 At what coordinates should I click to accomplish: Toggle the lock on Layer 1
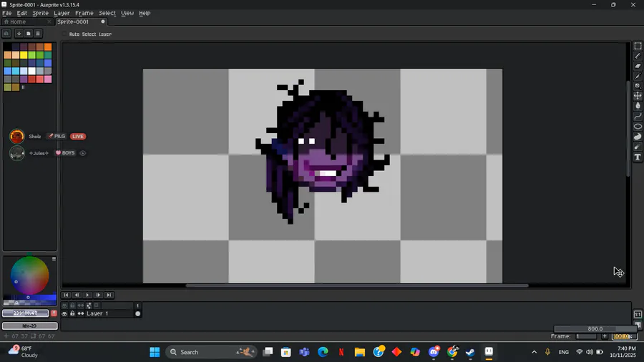pyautogui.click(x=72, y=313)
